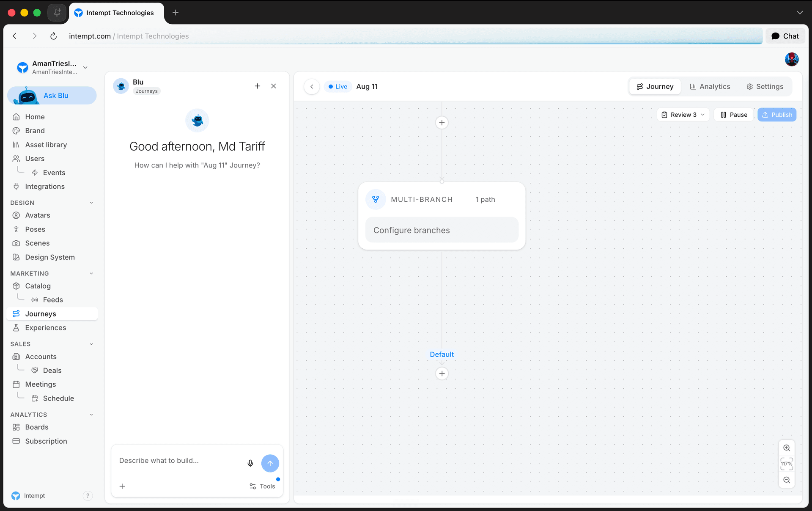The height and width of the screenshot is (511, 812).
Task: Collapse the DESIGN section
Action: pos(91,203)
